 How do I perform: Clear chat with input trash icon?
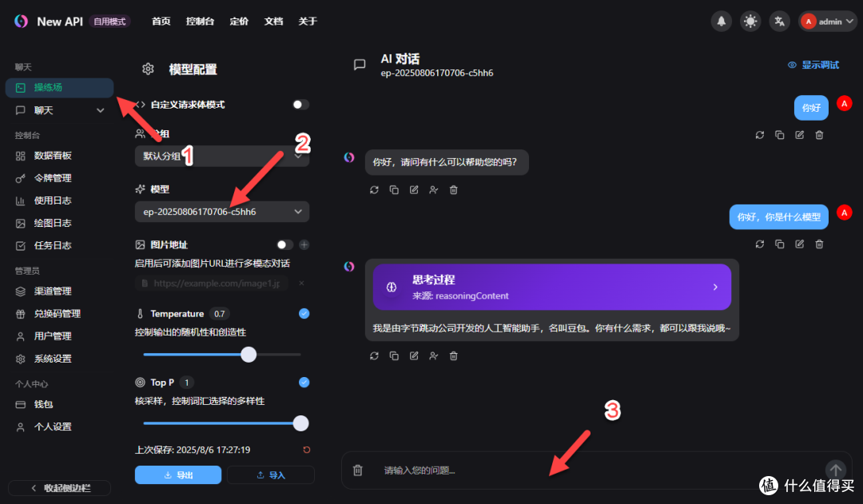coord(358,470)
